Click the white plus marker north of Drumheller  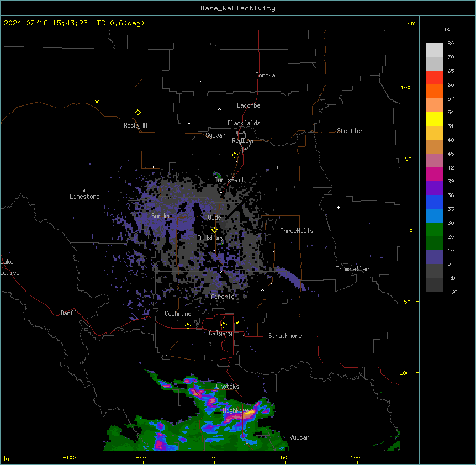click(338, 207)
